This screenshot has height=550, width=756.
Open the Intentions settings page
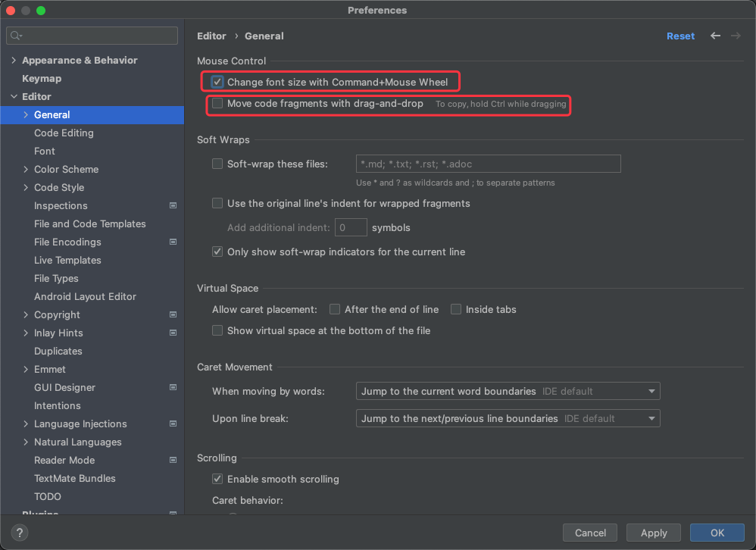tap(58, 406)
